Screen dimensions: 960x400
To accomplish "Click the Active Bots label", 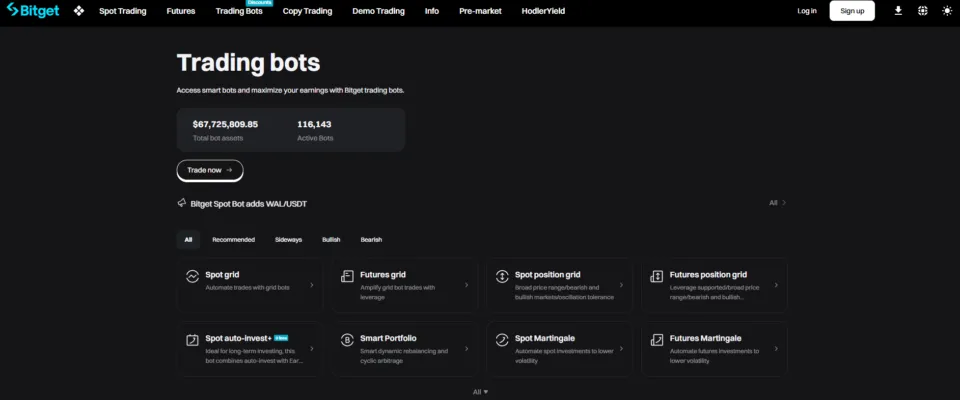I will coord(315,138).
